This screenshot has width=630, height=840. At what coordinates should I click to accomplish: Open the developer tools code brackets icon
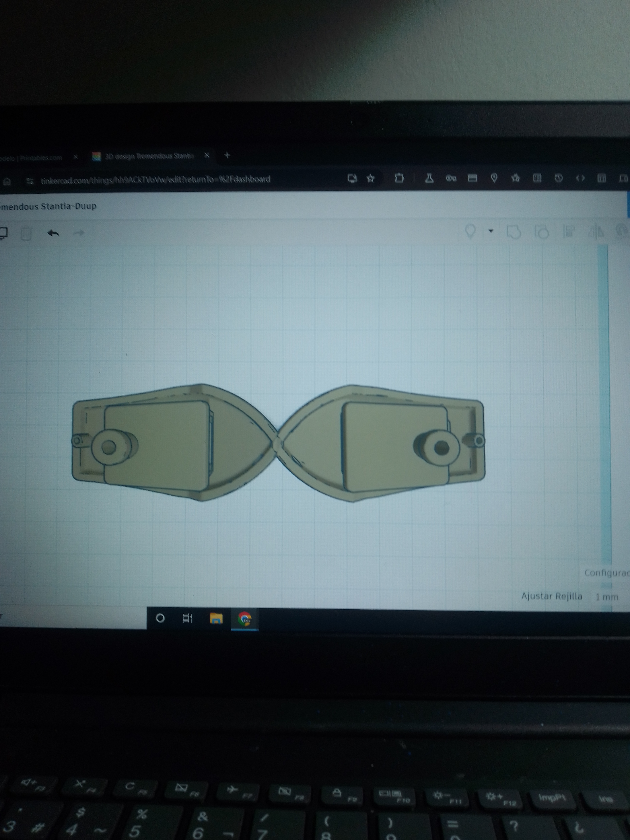[580, 178]
